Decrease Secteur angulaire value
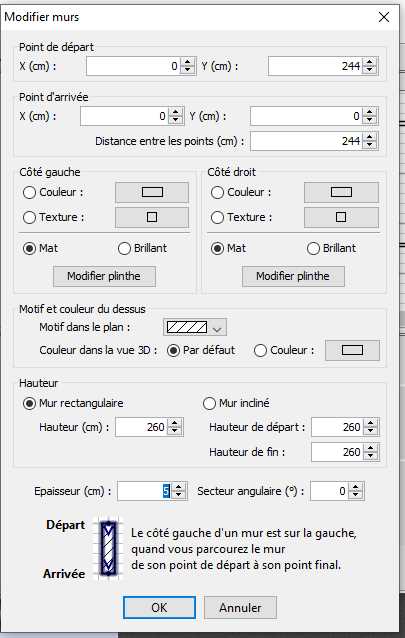405x638 pixels. [x=356, y=495]
